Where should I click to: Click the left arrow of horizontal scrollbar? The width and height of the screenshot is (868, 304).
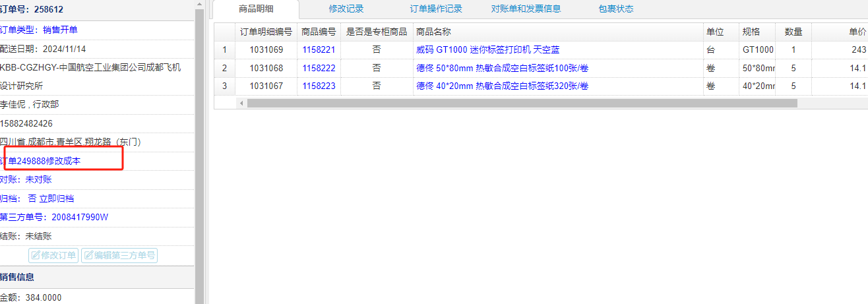click(241, 104)
